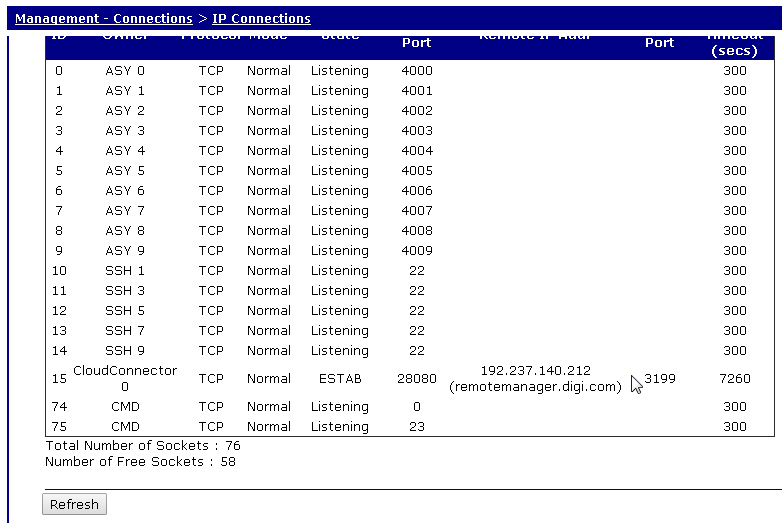
Task: Select the Number of Free Sockets text
Action: 140,462
